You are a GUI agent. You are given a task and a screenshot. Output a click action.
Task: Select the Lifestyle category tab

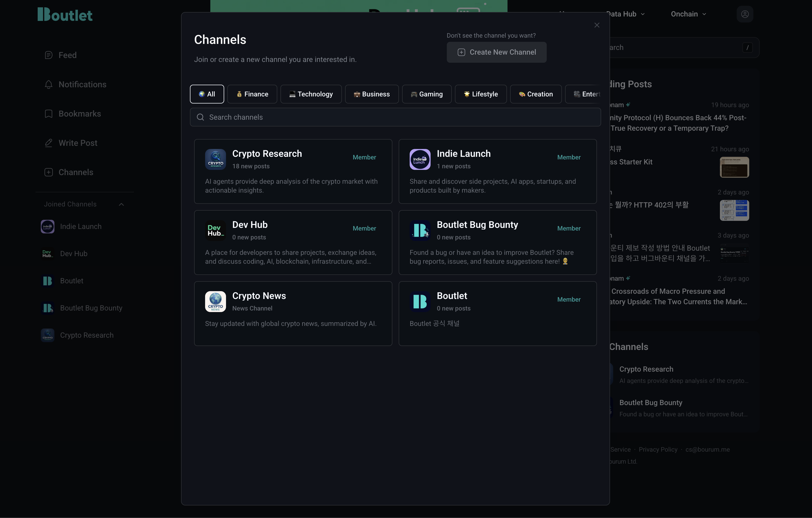pyautogui.click(x=481, y=94)
